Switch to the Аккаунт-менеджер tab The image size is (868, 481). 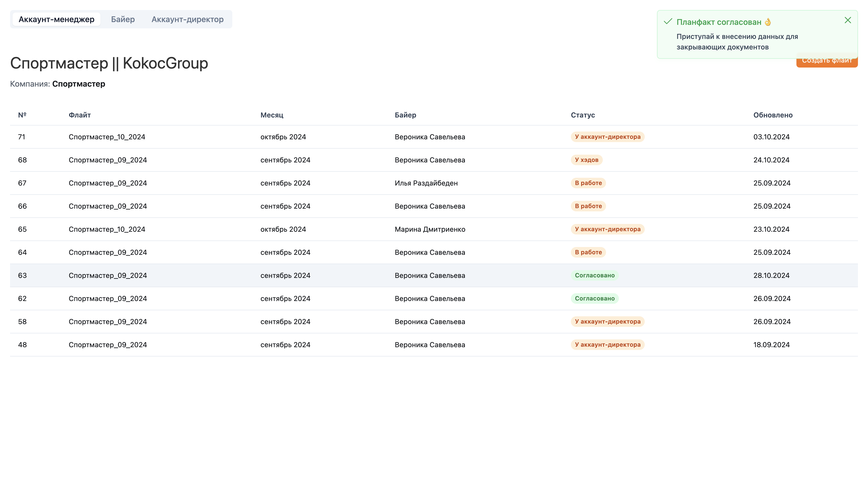(x=56, y=19)
